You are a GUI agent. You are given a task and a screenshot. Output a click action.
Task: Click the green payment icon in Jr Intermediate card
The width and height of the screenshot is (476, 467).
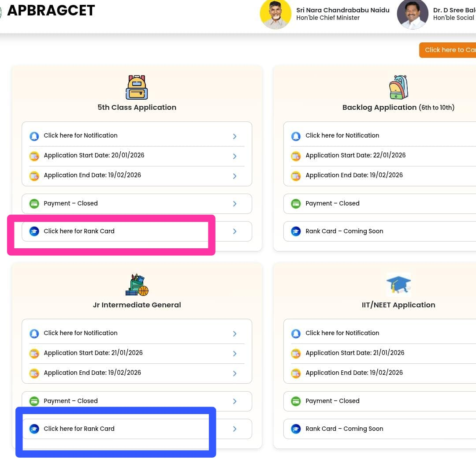coord(34,401)
